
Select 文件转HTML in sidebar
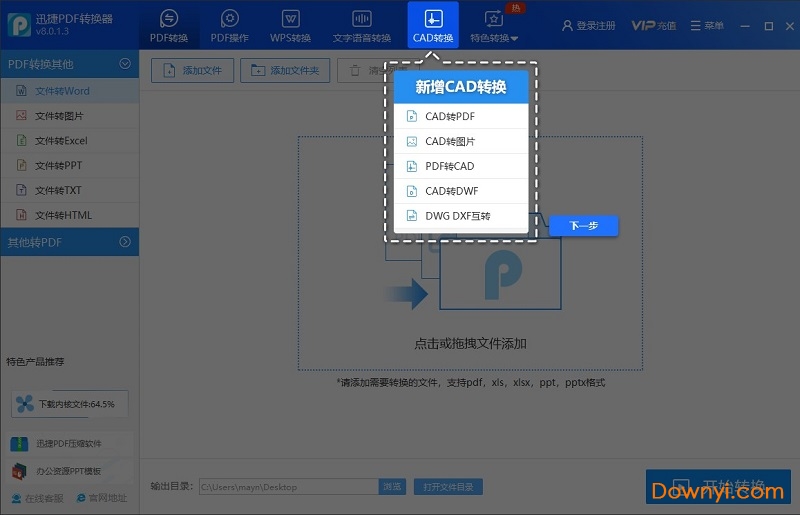69,215
